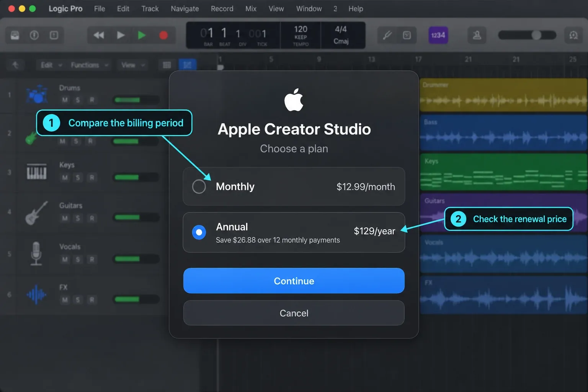This screenshot has width=588, height=392.
Task: Select the FX track waveform icon
Action: pyautogui.click(x=36, y=294)
